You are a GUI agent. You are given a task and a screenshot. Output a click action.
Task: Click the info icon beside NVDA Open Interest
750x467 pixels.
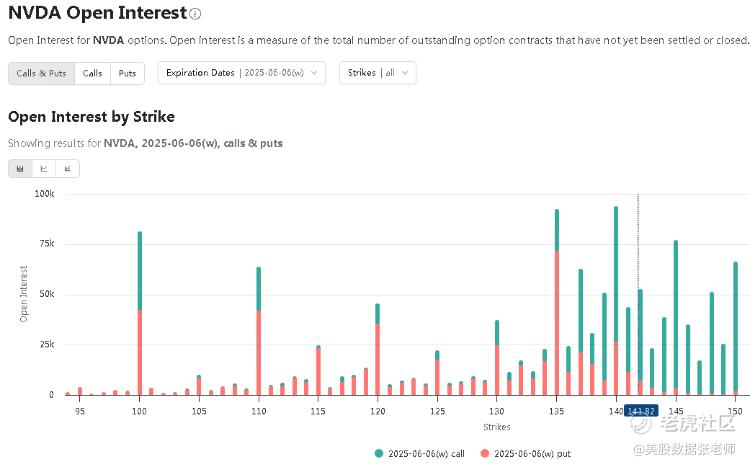(195, 14)
